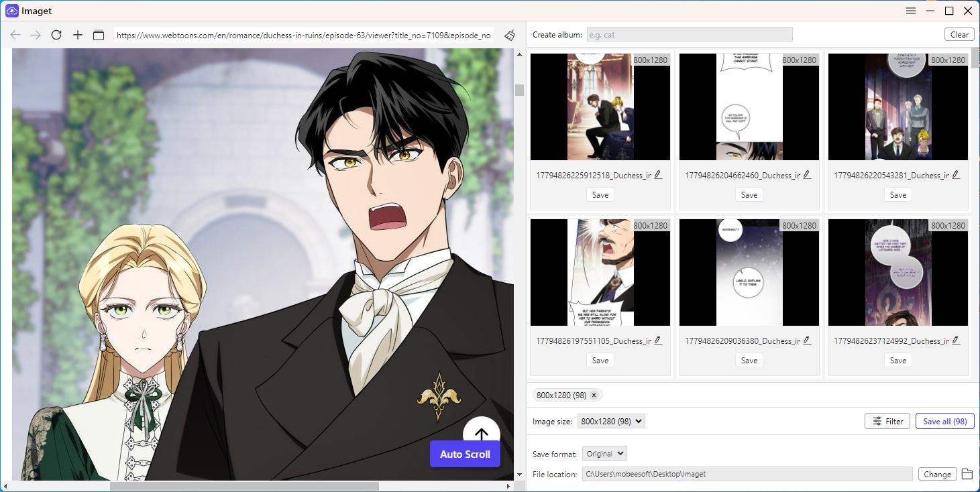Save image 17794826209036380_Duchess
This screenshot has height=492, width=980.
(749, 360)
